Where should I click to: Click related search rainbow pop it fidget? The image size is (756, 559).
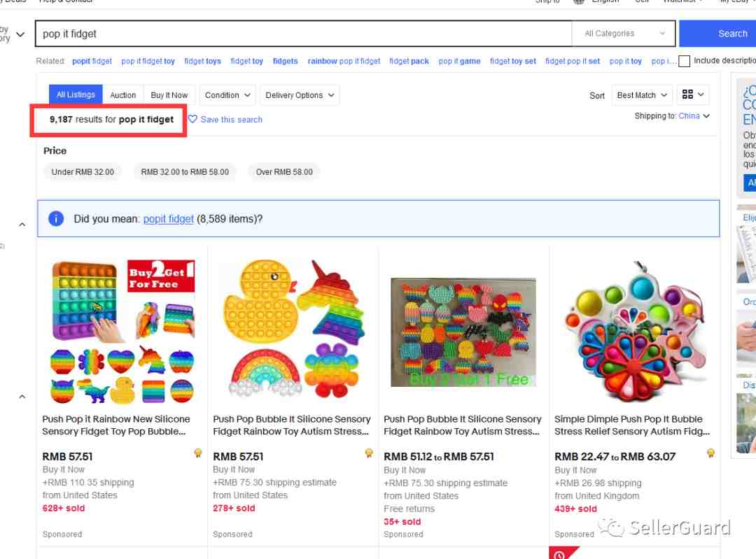point(344,61)
